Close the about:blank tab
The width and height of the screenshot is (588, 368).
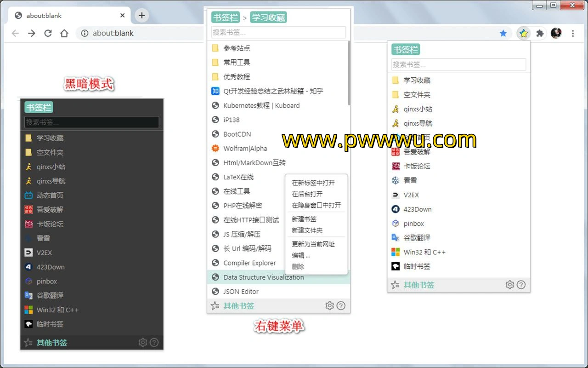point(122,15)
